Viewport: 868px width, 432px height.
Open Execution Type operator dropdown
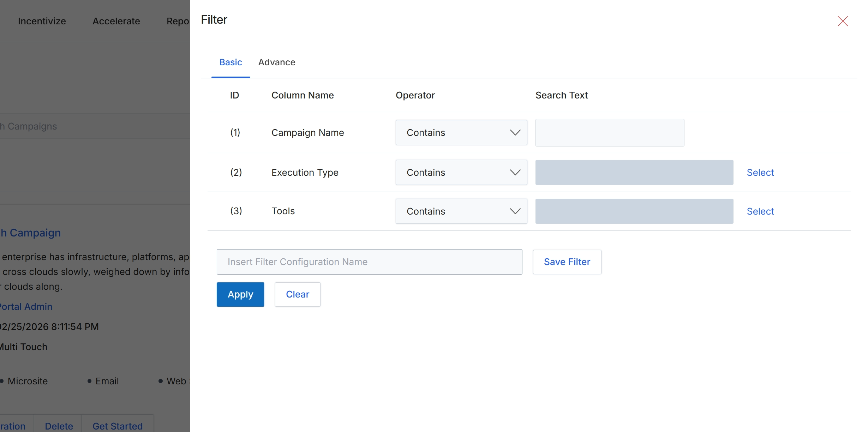coord(461,173)
